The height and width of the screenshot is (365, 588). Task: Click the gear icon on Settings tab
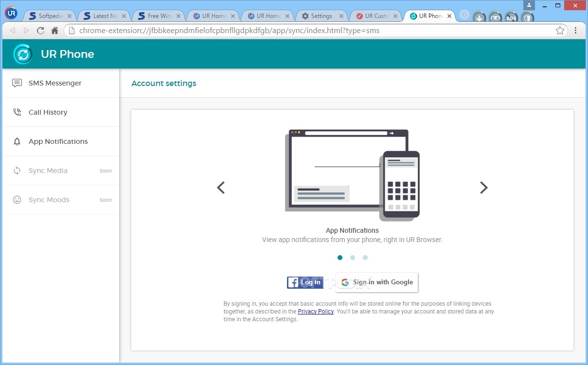(305, 16)
